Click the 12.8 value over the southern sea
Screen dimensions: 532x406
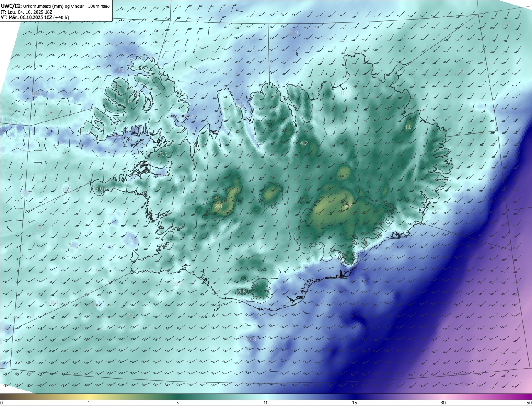click(251, 339)
